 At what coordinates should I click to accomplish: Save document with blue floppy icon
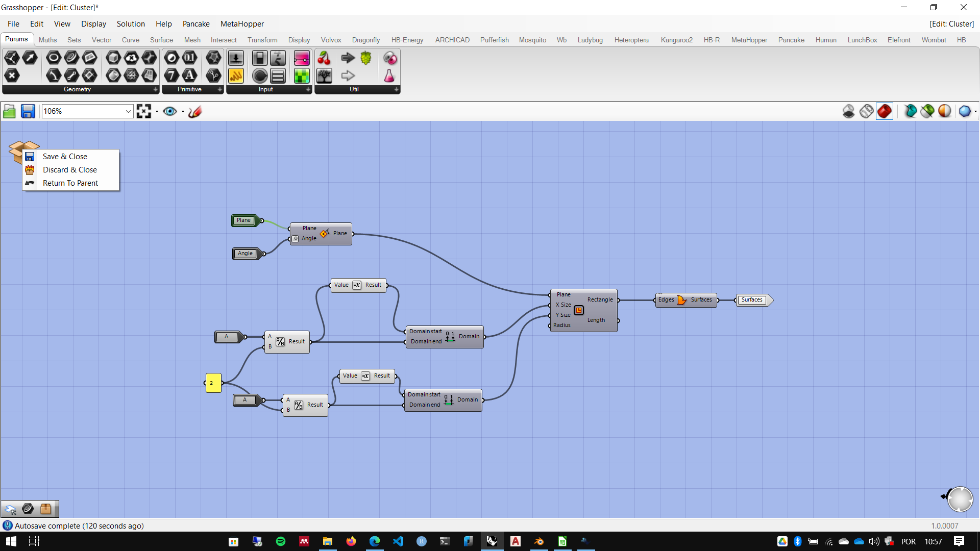coord(28,111)
